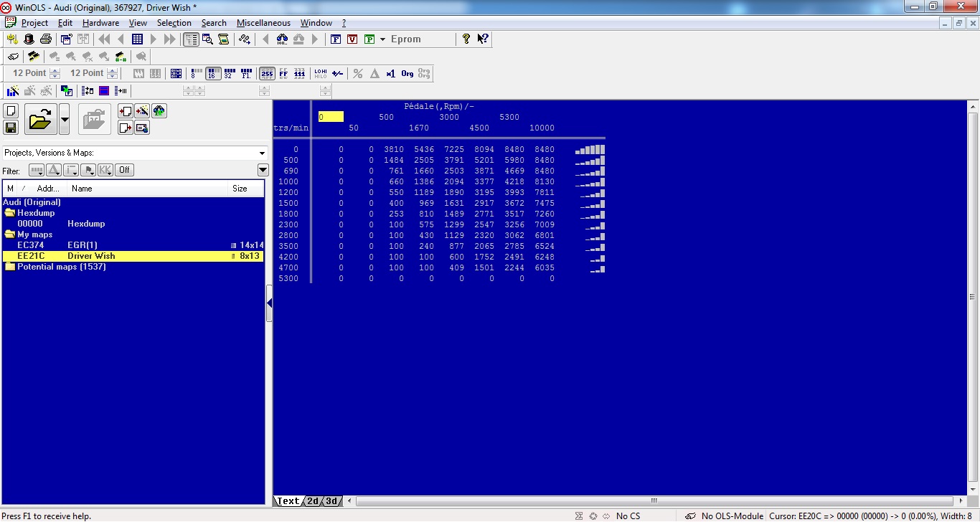Image resolution: width=980 pixels, height=522 pixels.
Task: Click the Org original values icon
Action: click(407, 73)
